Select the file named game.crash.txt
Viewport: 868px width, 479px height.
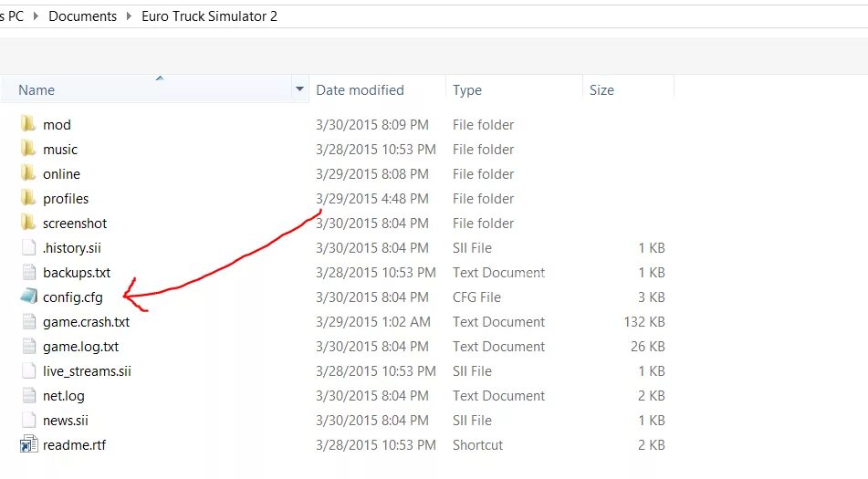[x=87, y=321]
